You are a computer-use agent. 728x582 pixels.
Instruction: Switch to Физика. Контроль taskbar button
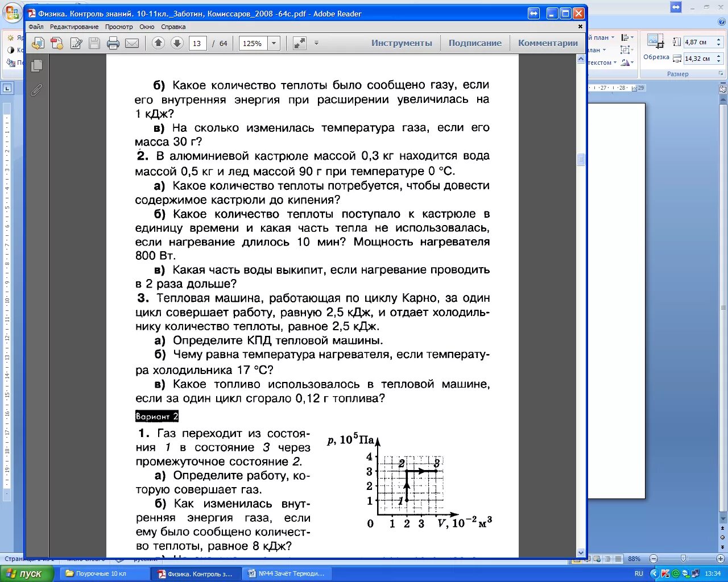tap(196, 574)
